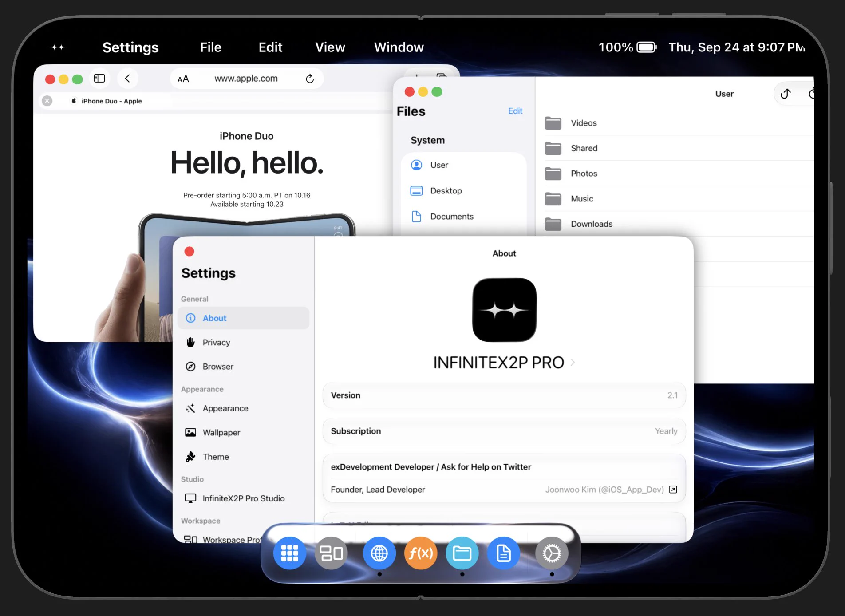Open the Settings gear icon in dock

pos(552,553)
